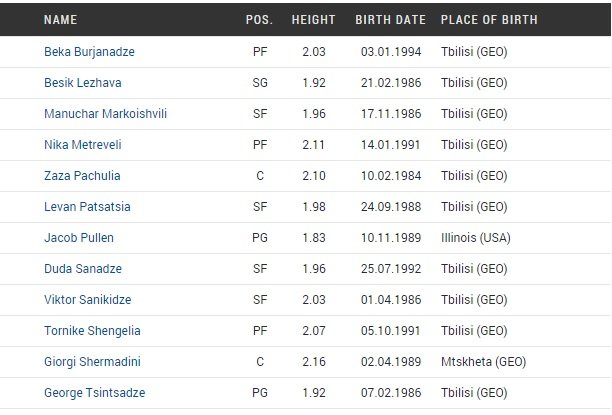Click Giorgi Shermadini's birthplace cell Mtskheta (GEO)
Image resolution: width=612 pixels, height=415 pixels.
coord(484,362)
